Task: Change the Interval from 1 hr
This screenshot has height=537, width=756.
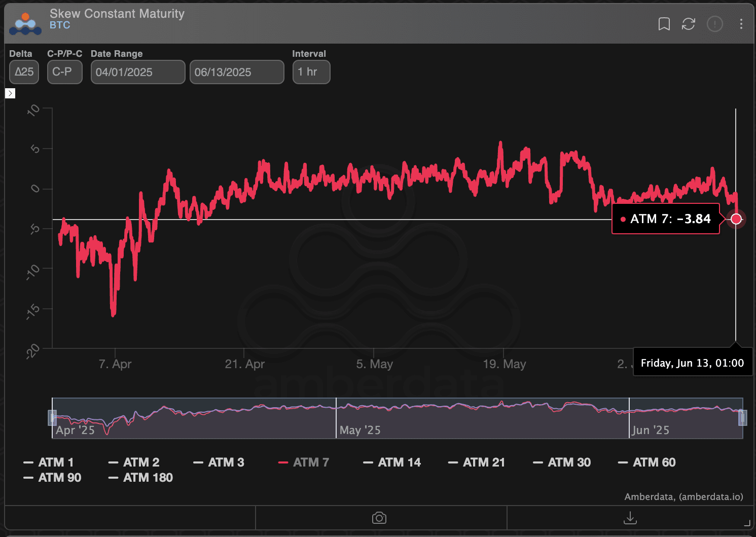Action: 311,72
